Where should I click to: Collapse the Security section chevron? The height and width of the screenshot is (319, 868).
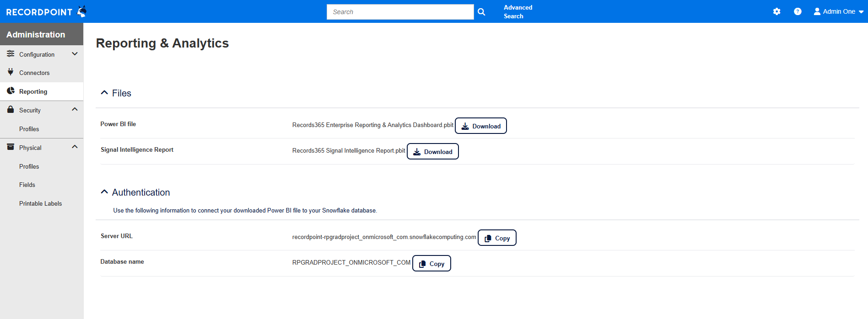tap(75, 110)
